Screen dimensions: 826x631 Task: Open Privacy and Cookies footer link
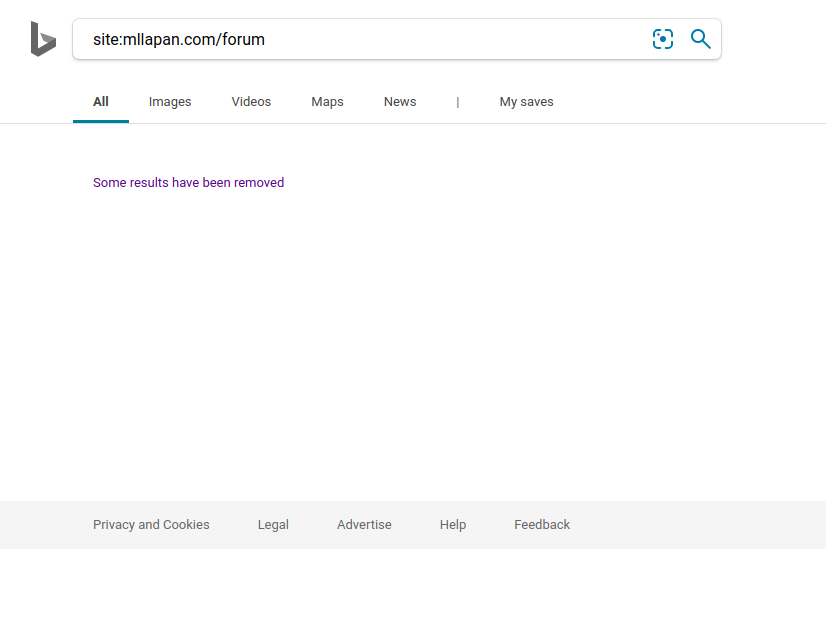(x=151, y=525)
